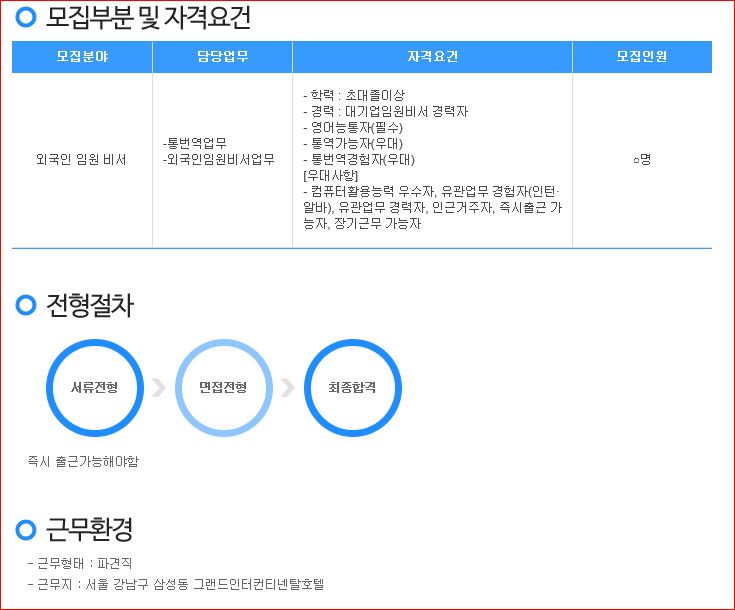This screenshot has width=735, height=610.
Task: Click the circle bullet icon beside 모집부분 및 자격요건
Action: coord(27,17)
